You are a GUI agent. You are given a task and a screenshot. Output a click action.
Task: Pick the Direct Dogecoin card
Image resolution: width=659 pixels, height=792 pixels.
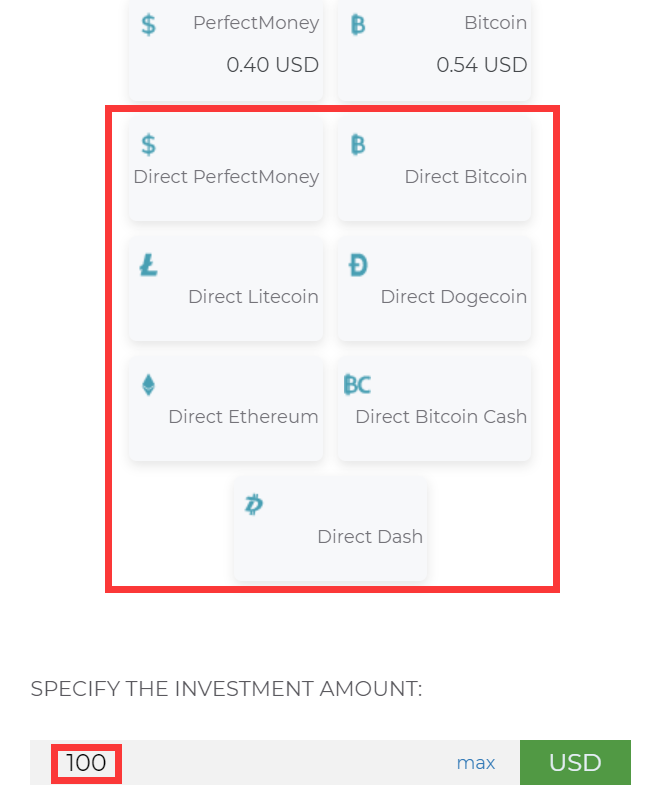pos(434,289)
